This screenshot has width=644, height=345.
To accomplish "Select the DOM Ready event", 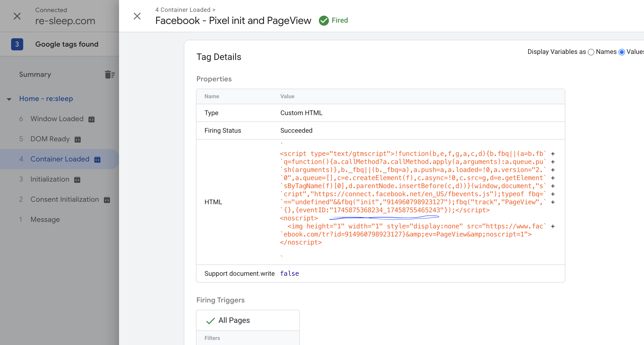I will 50,139.
